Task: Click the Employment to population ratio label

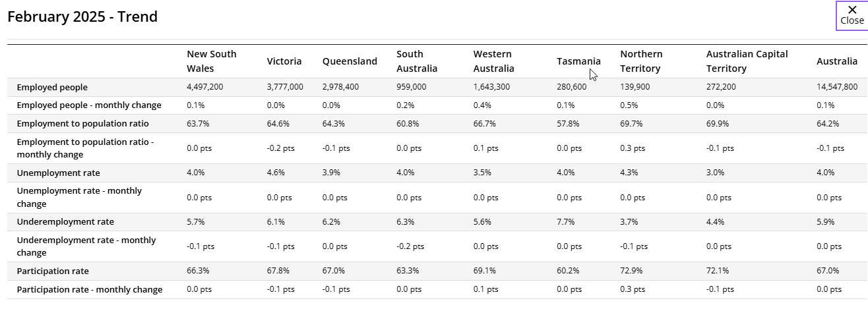Action: pos(82,124)
